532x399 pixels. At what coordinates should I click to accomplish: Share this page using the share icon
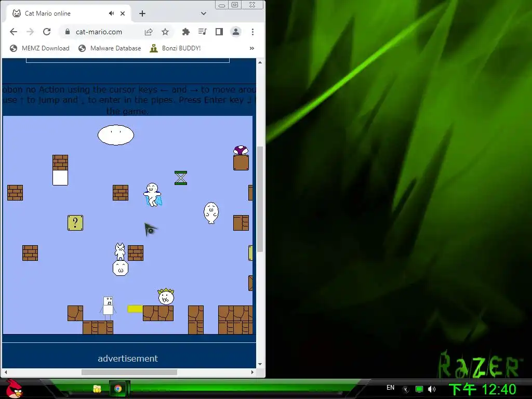149,32
